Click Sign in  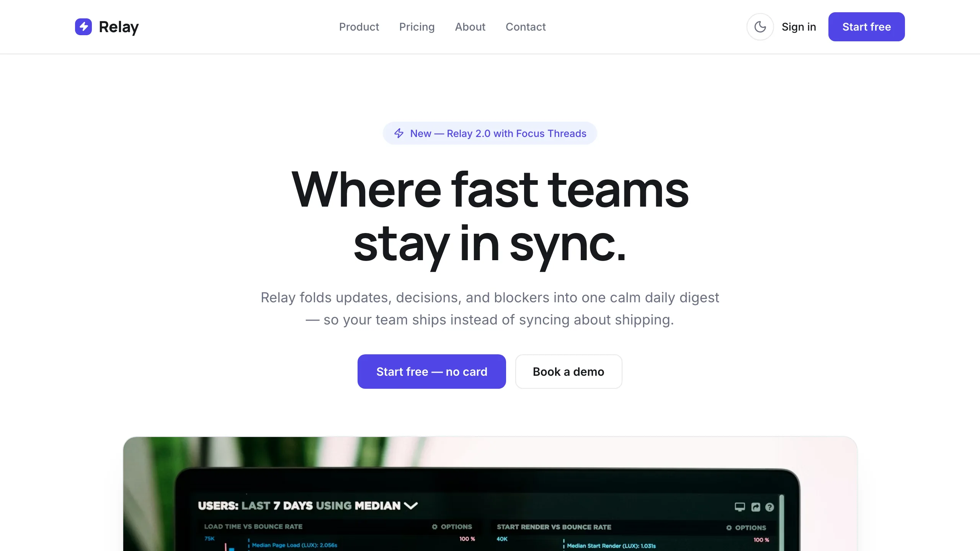pyautogui.click(x=799, y=27)
